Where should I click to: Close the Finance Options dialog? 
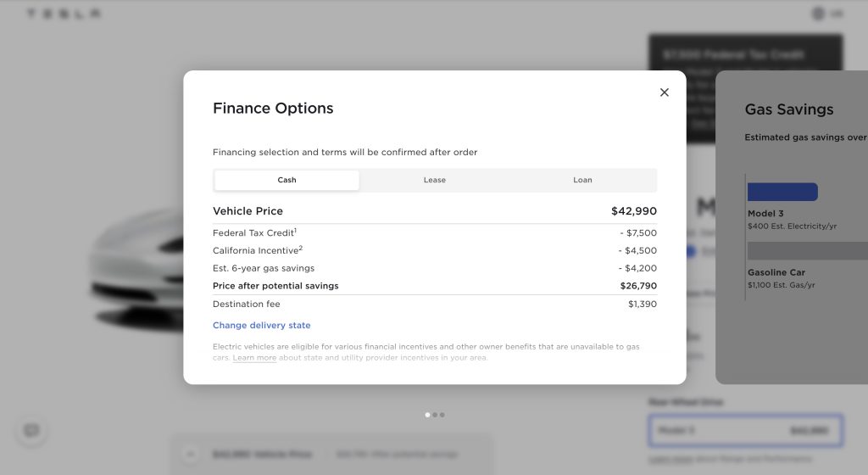coord(664,92)
